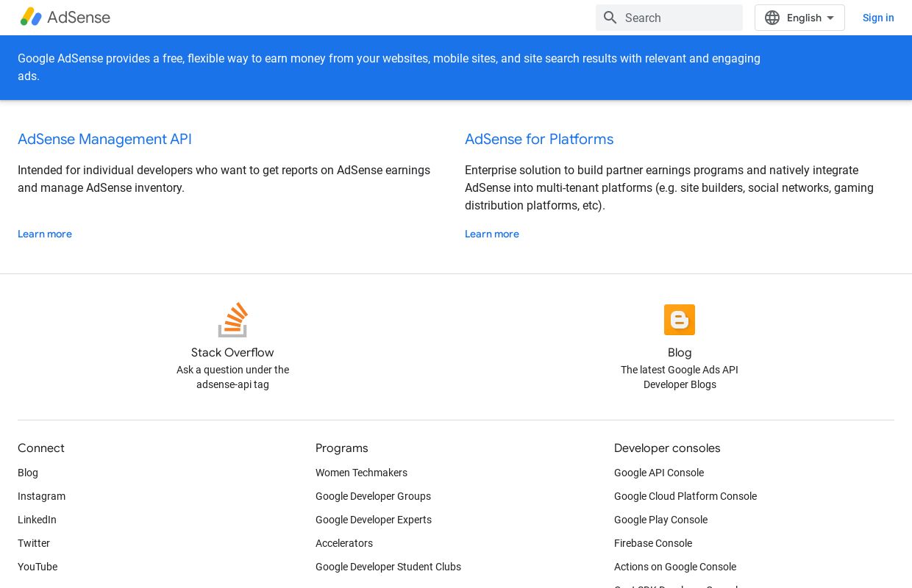The height and width of the screenshot is (588, 912).
Task: Click the search magnifier icon
Action: [610, 18]
